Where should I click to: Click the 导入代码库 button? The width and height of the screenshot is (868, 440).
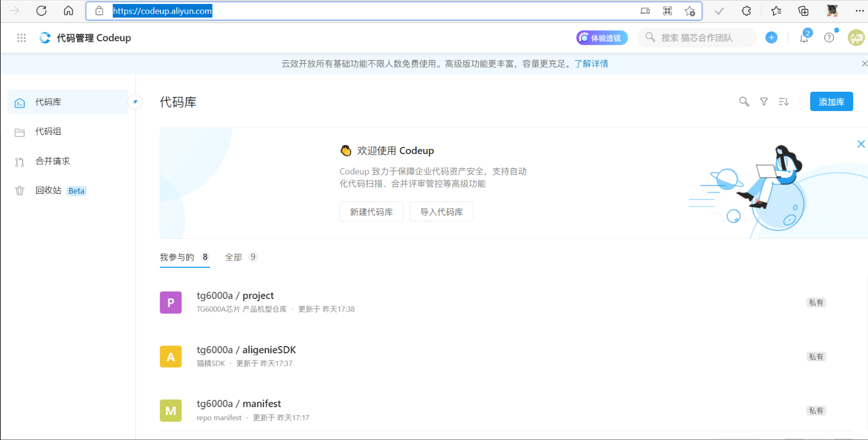click(441, 212)
